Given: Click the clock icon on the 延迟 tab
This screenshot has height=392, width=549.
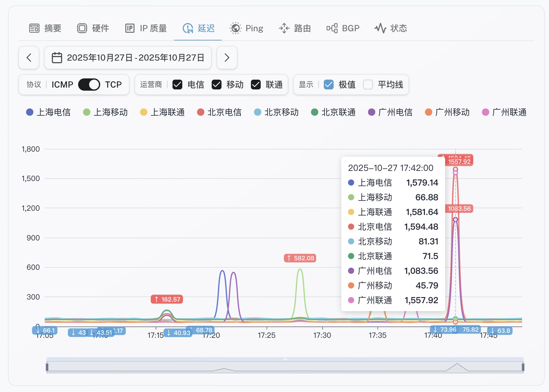Looking at the screenshot, I should coord(187,28).
